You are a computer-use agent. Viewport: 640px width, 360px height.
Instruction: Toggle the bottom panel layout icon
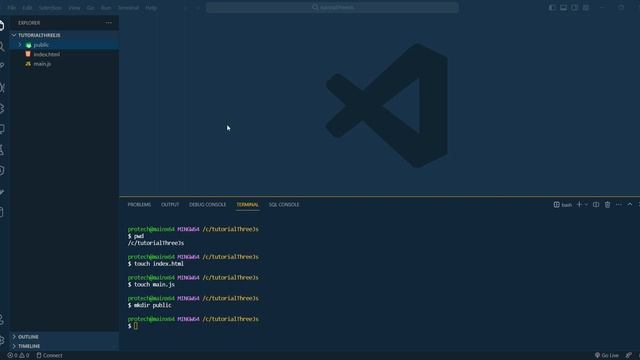[x=563, y=7]
